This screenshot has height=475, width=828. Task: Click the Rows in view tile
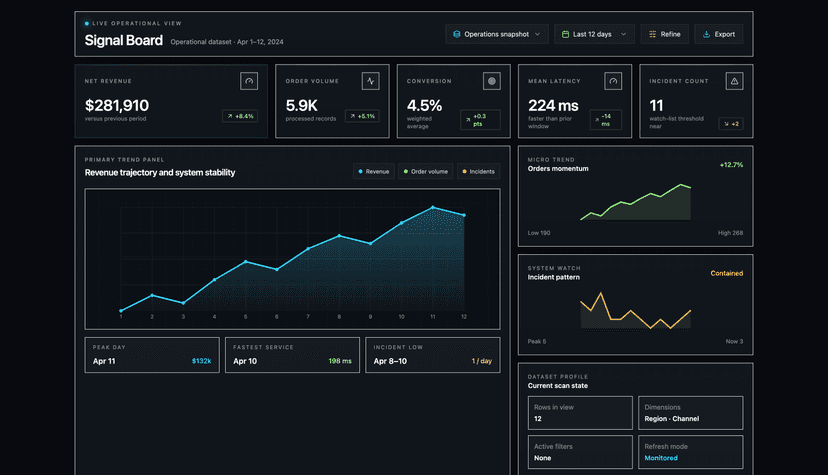click(580, 413)
